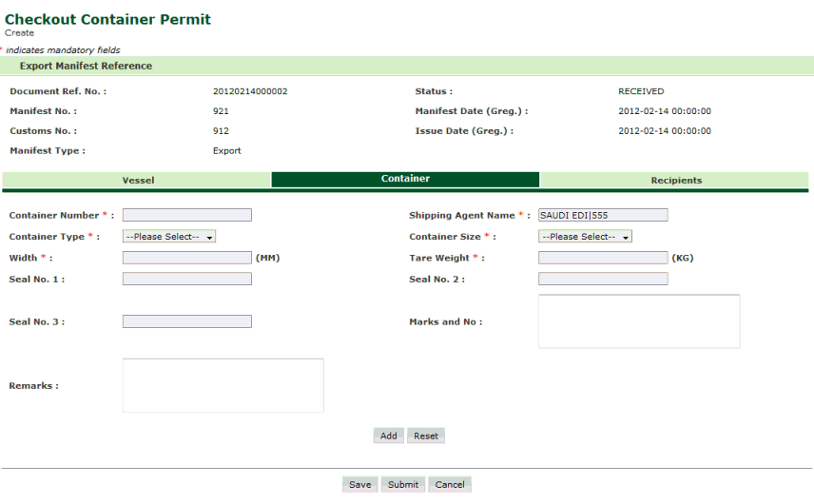This screenshot has width=814, height=504.
Task: Click the Seal No. 3 field
Action: 187,321
